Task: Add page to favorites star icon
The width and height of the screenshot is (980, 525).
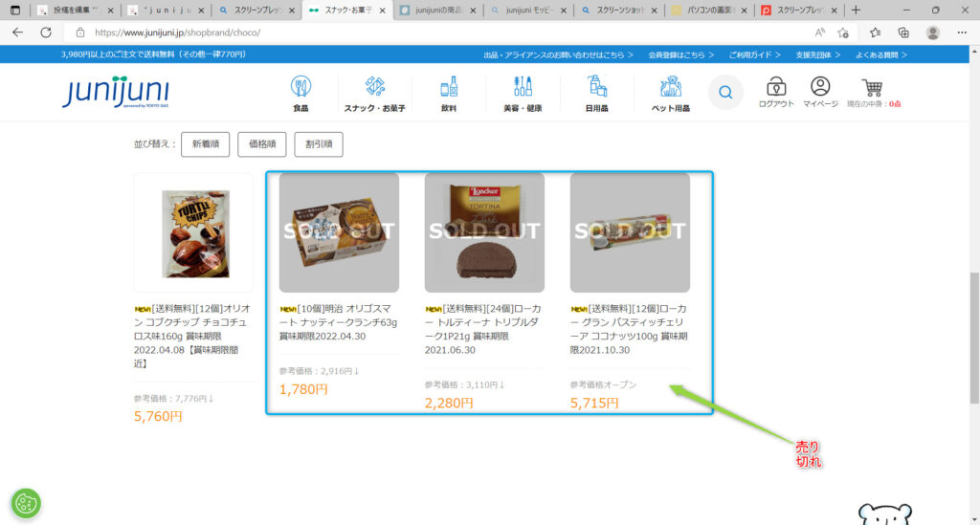Action: click(843, 33)
